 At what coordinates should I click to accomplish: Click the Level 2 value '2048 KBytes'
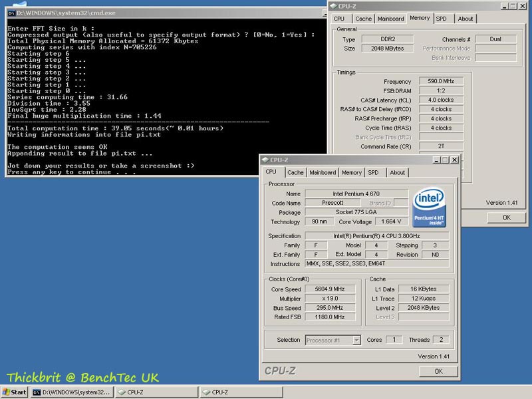[x=424, y=308]
